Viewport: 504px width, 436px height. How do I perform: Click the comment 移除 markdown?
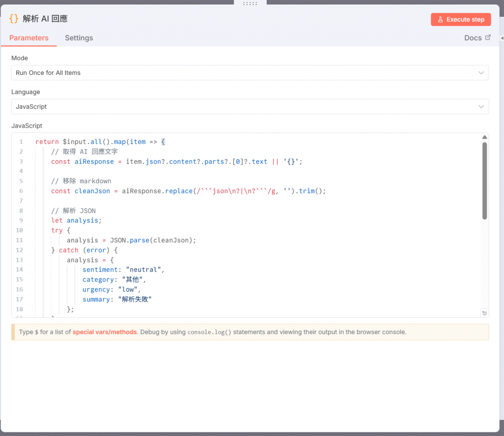click(x=81, y=181)
